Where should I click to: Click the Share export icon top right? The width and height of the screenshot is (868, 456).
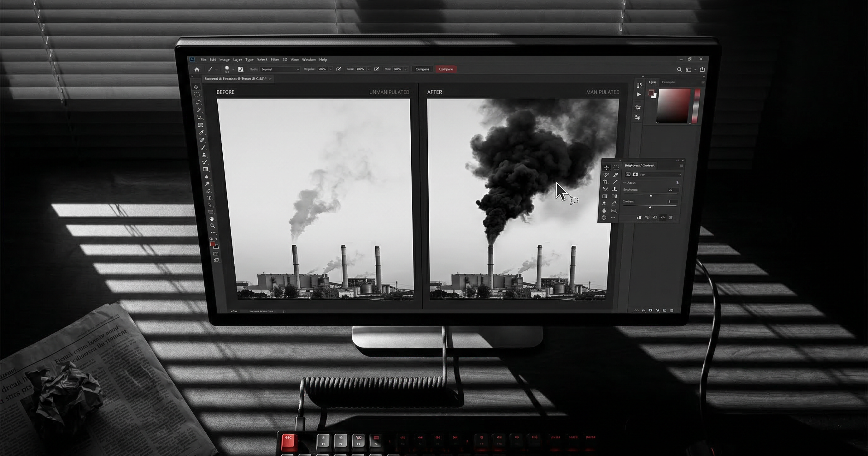tap(702, 69)
